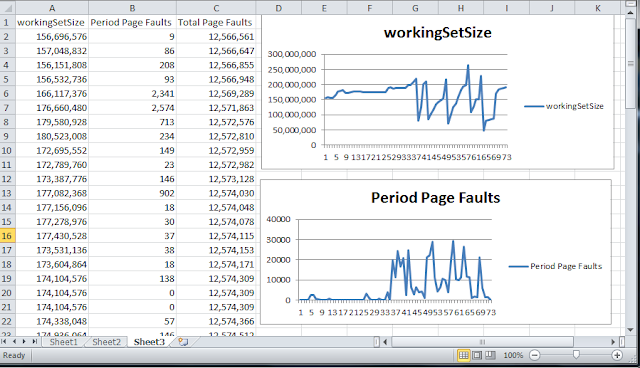The height and width of the screenshot is (368, 640).
Task: Select cell containing 12,566,561
Action: pos(216,36)
